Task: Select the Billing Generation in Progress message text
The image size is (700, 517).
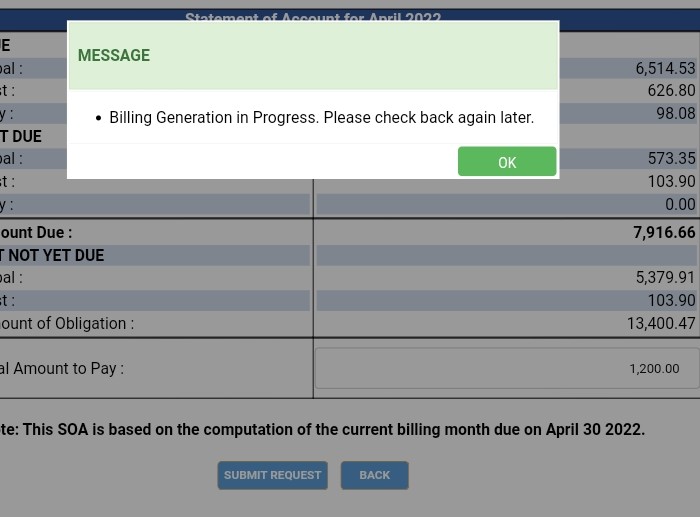Action: (321, 117)
